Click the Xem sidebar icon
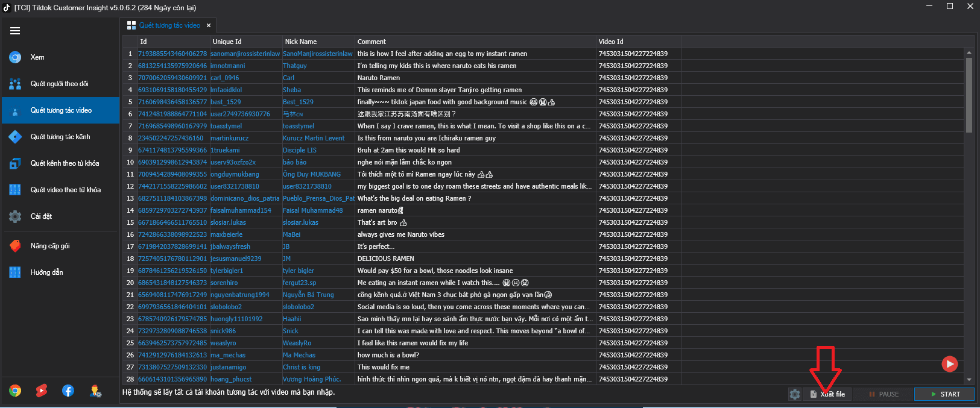The image size is (980, 408). coord(15,57)
